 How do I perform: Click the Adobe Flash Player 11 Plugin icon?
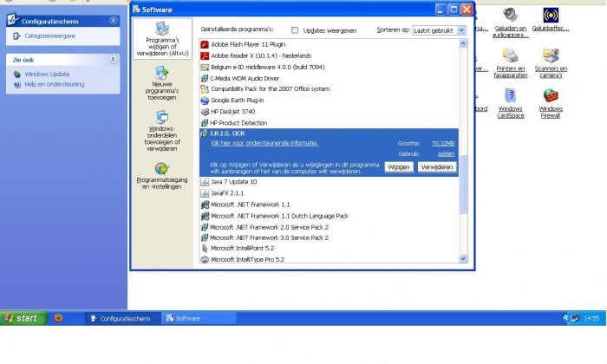205,44
